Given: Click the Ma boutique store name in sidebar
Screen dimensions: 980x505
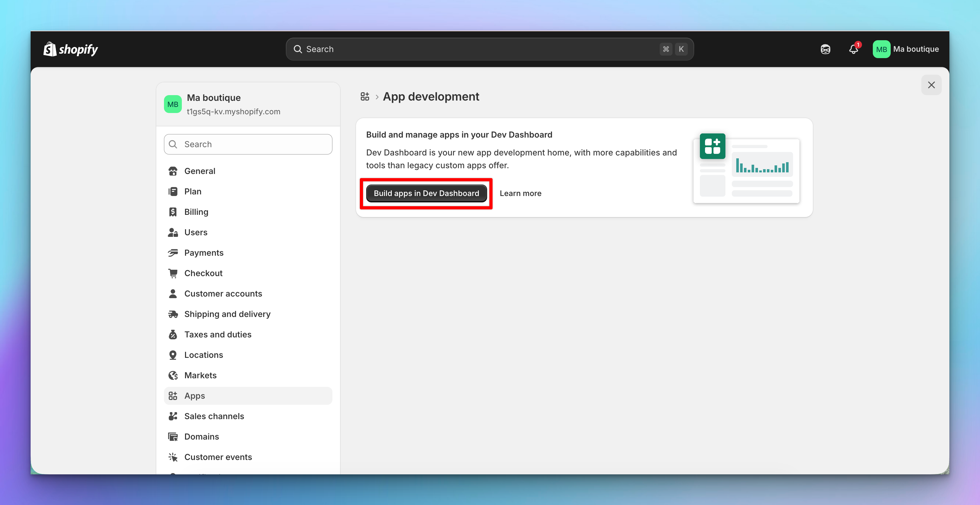Looking at the screenshot, I should click(x=214, y=98).
